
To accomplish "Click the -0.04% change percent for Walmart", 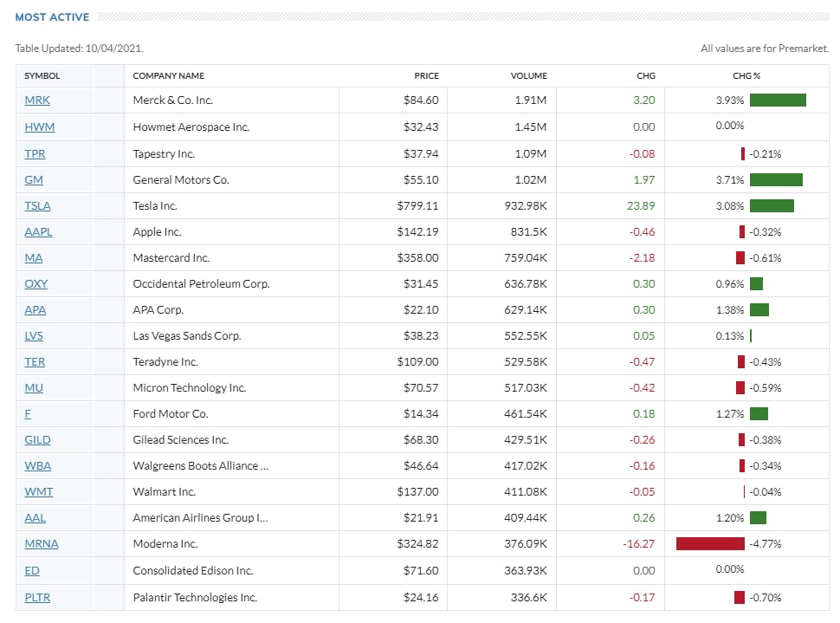I will pos(765,492).
